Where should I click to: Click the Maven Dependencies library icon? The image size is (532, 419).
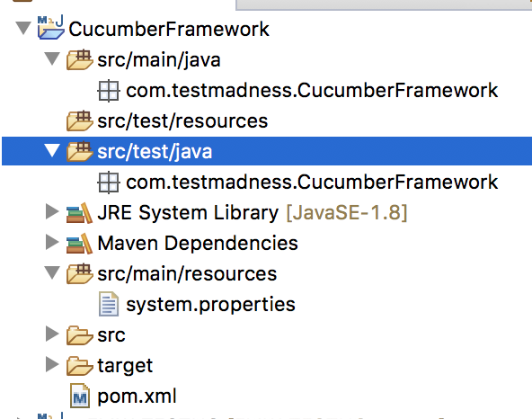(x=79, y=244)
